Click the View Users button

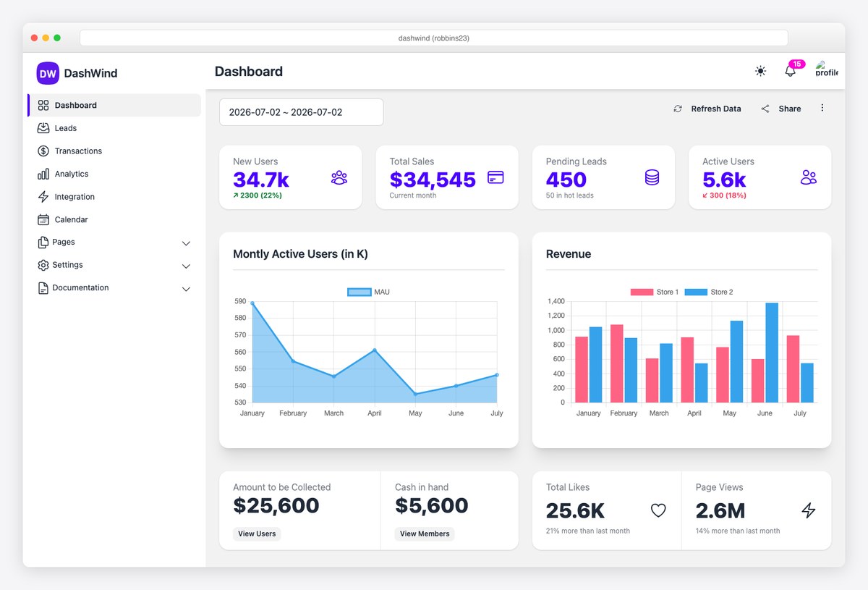257,534
